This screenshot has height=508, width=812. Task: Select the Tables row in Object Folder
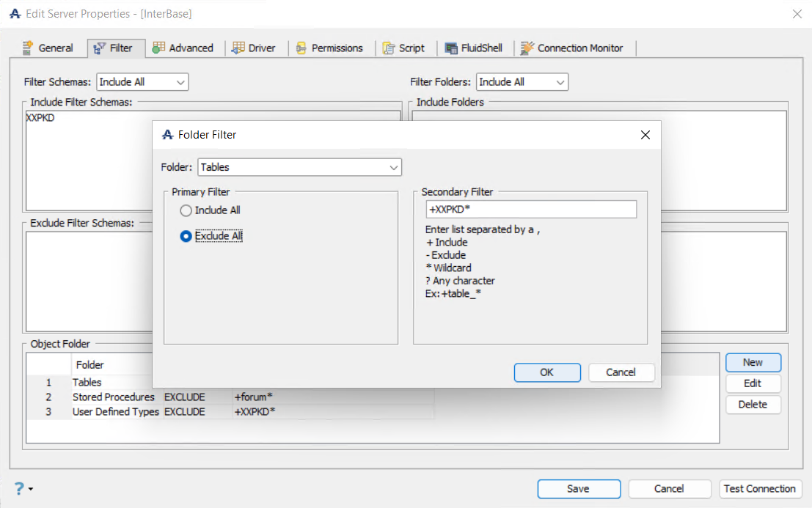87,383
